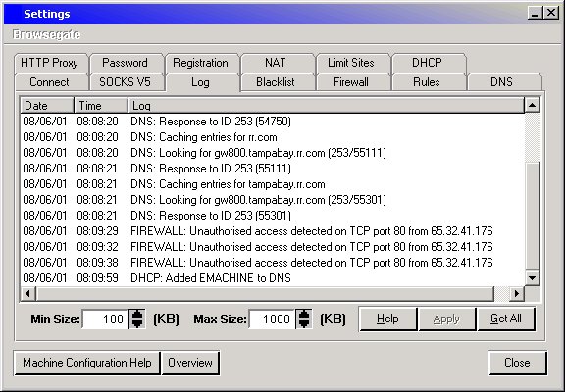This screenshot has width=565, height=392.
Task: Click the vertical scrollbar thumb in log list
Action: point(533,216)
